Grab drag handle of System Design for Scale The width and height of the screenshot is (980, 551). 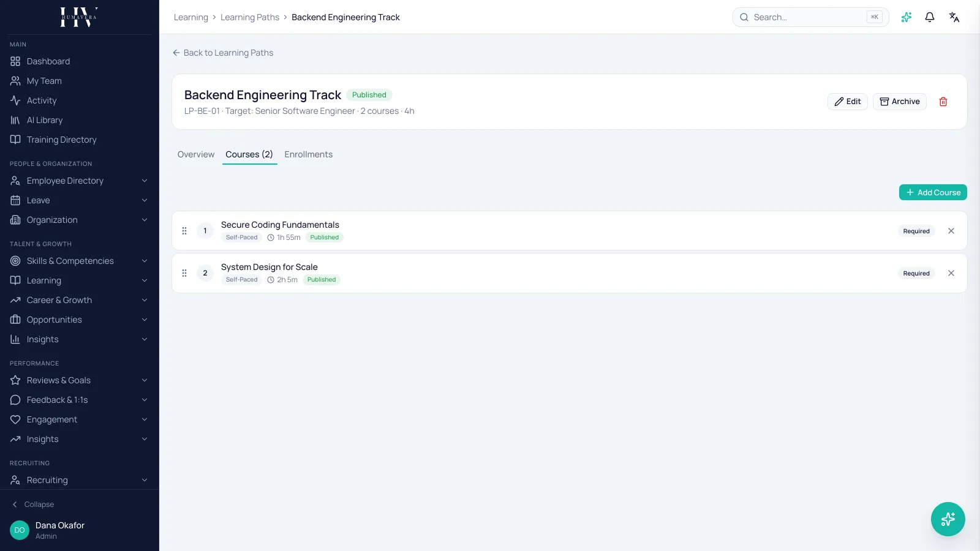(x=184, y=273)
